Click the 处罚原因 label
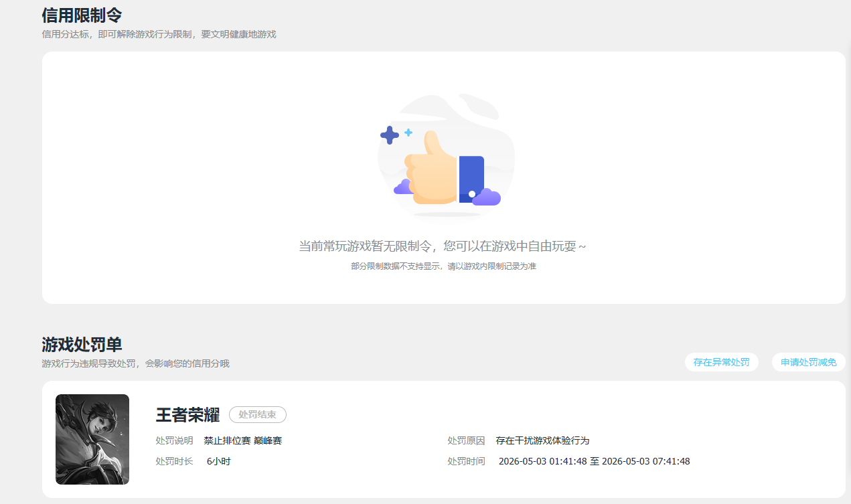This screenshot has height=504, width=851. tap(466, 440)
